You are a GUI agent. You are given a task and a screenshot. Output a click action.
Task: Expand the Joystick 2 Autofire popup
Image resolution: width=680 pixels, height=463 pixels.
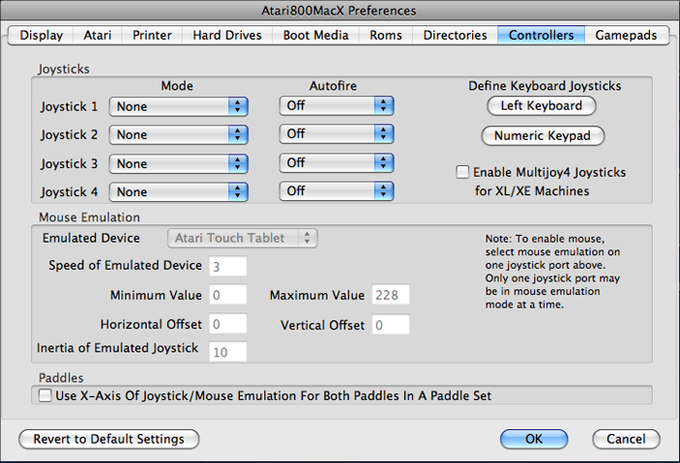click(337, 134)
